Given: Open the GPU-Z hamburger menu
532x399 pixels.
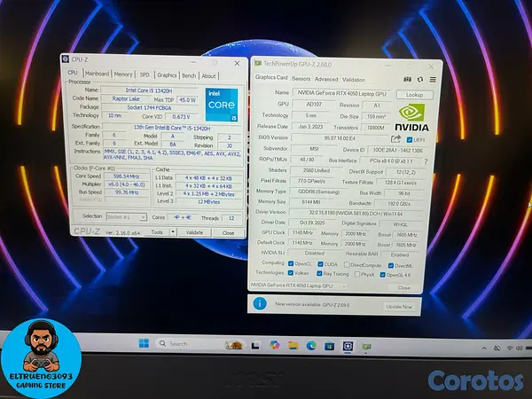Looking at the screenshot, I should pos(433,80).
